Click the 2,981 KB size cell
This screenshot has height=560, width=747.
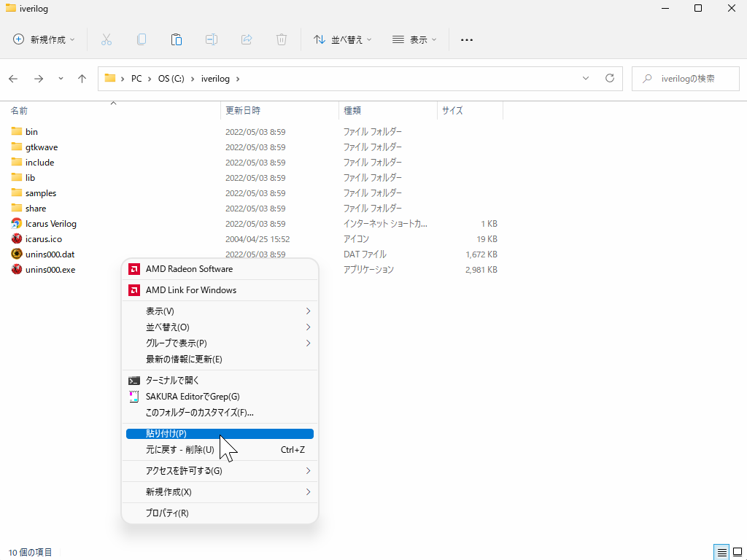click(481, 270)
